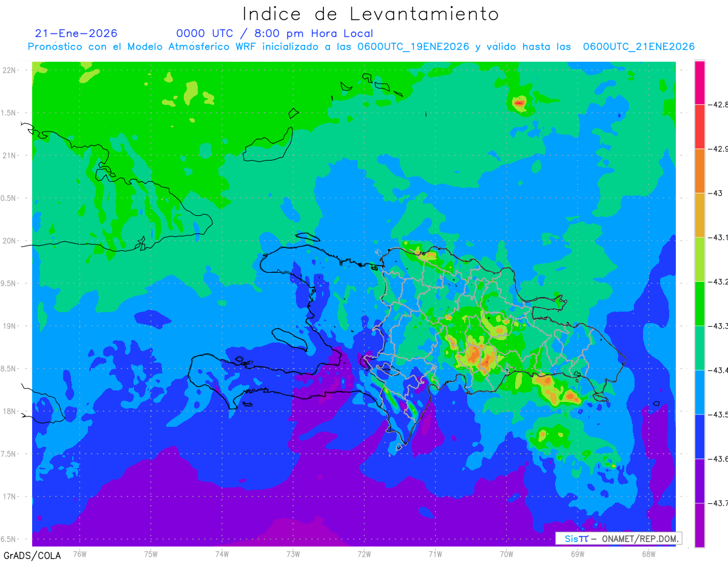Image resolution: width=728 pixels, height=562 pixels.
Task: Click the 72W longitude label
Action: pyautogui.click(x=364, y=554)
